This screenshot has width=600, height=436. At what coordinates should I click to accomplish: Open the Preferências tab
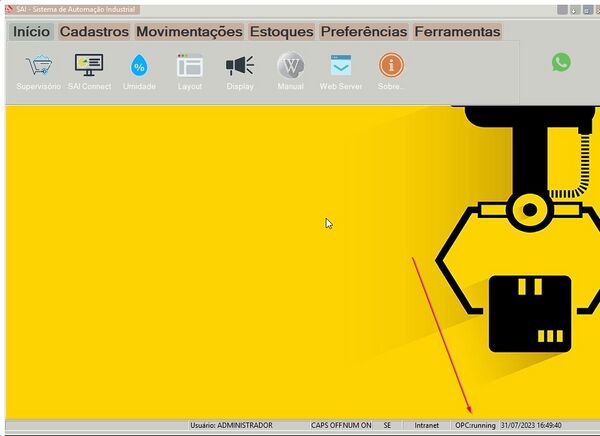pos(363,32)
